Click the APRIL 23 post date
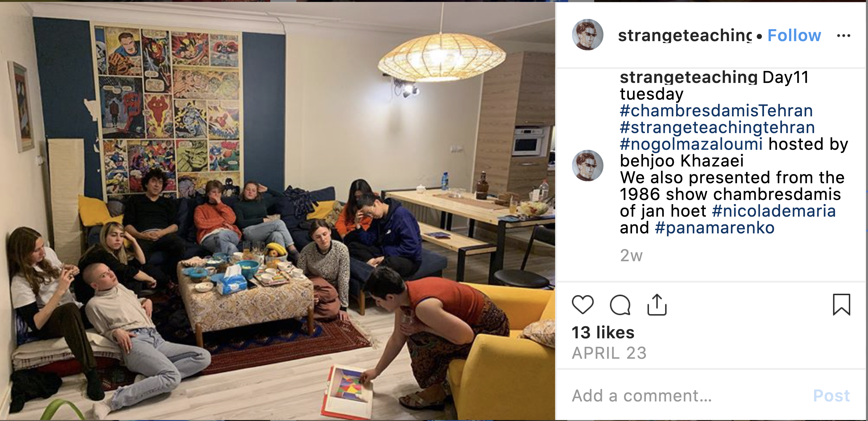The image size is (868, 421). point(609,353)
